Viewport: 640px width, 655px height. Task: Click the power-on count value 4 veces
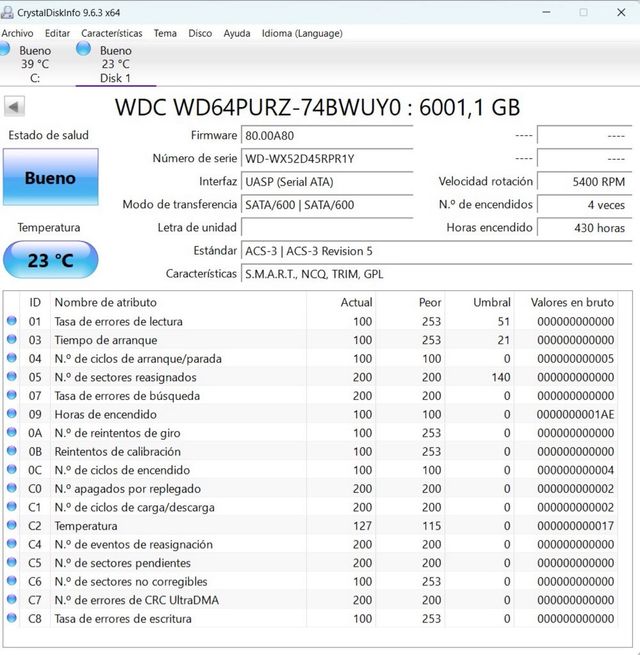click(x=584, y=205)
